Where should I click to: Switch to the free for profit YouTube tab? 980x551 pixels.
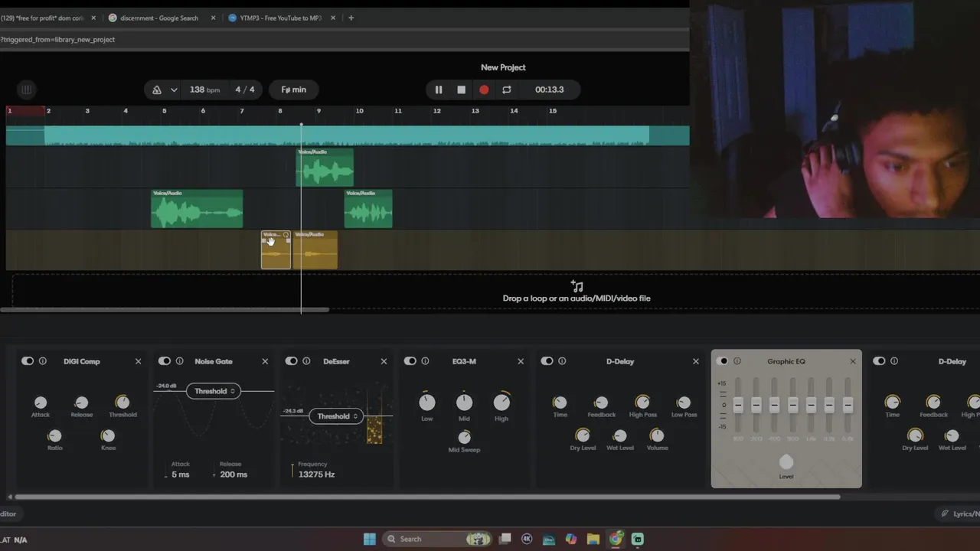point(42,18)
